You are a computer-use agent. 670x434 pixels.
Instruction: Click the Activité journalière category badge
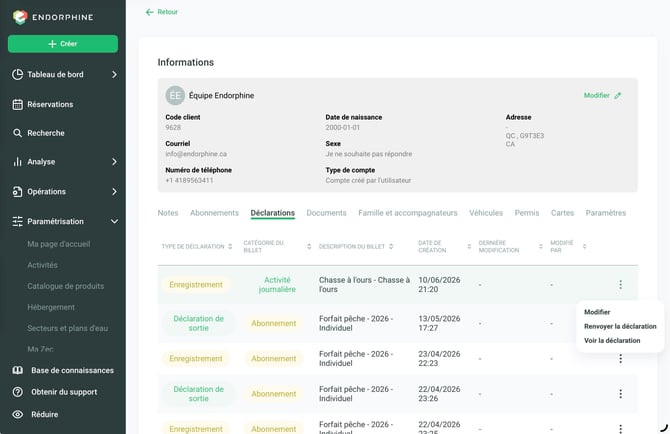(277, 284)
